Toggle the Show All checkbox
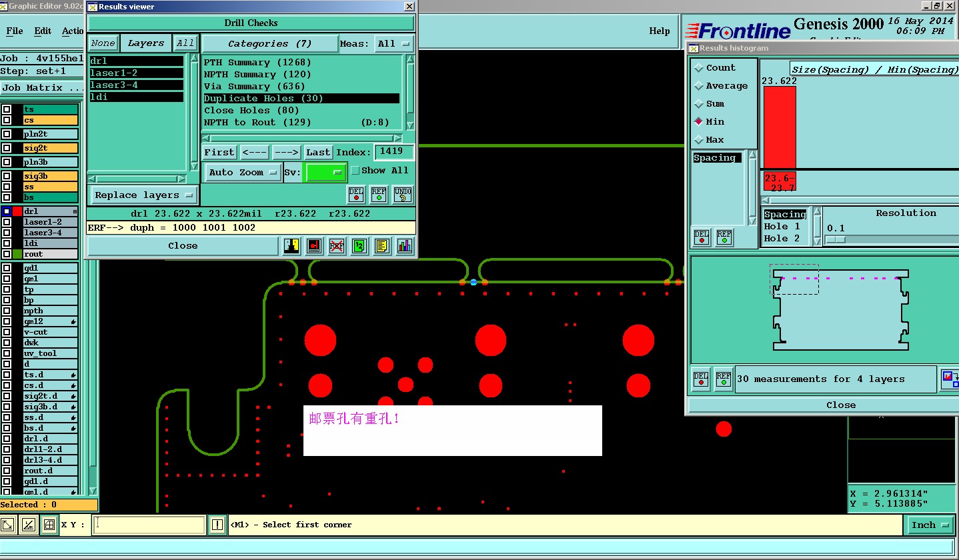The height and width of the screenshot is (560, 959). coord(355,171)
